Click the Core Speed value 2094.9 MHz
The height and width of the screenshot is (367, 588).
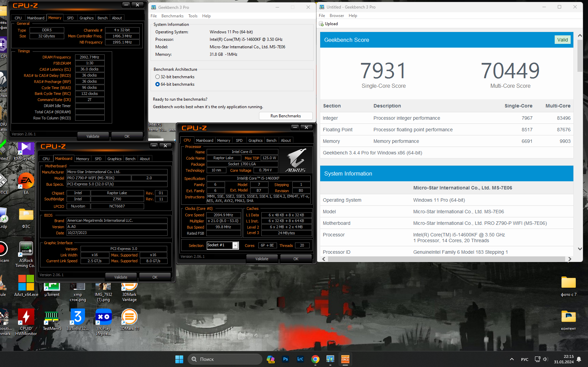click(x=224, y=215)
